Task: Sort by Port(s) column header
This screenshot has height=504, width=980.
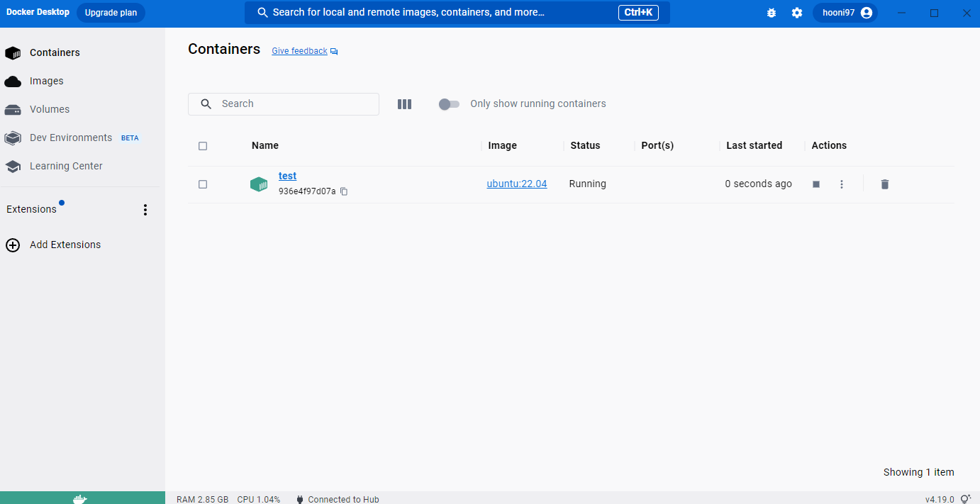Action: 657,145
